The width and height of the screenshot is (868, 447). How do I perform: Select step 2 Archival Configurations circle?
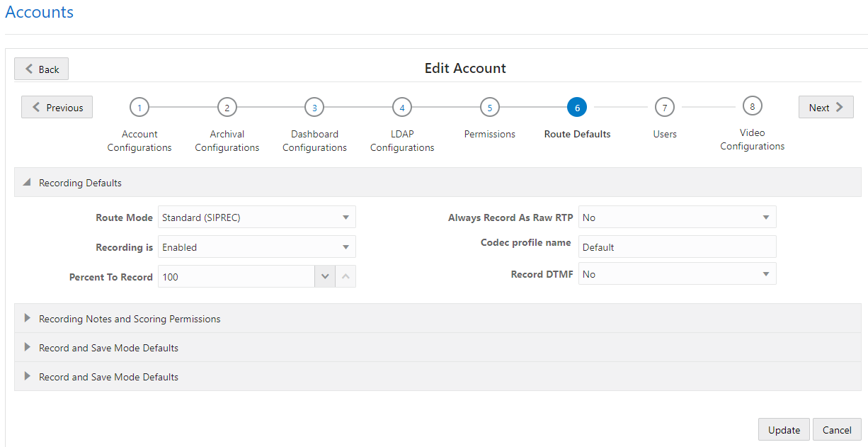point(227,107)
